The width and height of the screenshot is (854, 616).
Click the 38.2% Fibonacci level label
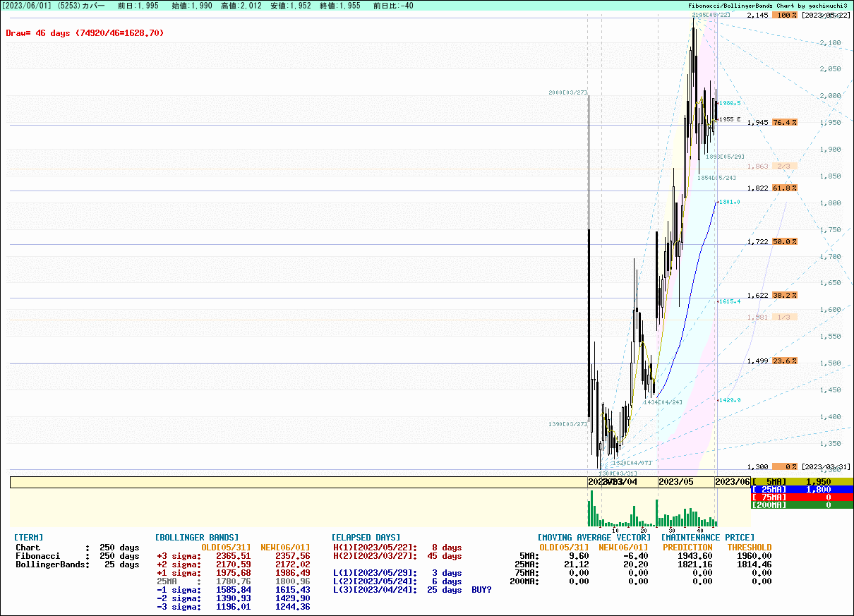click(x=784, y=296)
